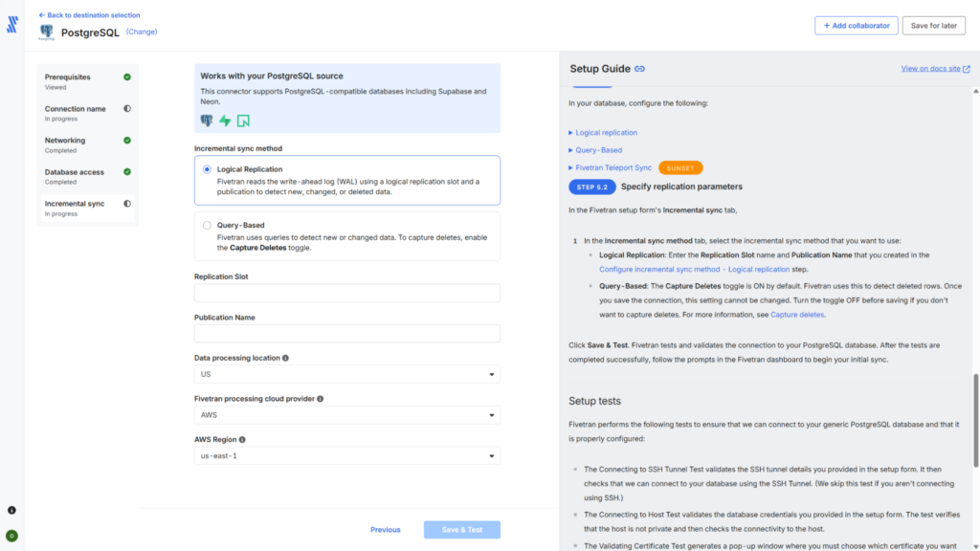The image size is (980, 551).
Task: Click the Works with your PostgreSQL source heading
Action: (x=271, y=77)
